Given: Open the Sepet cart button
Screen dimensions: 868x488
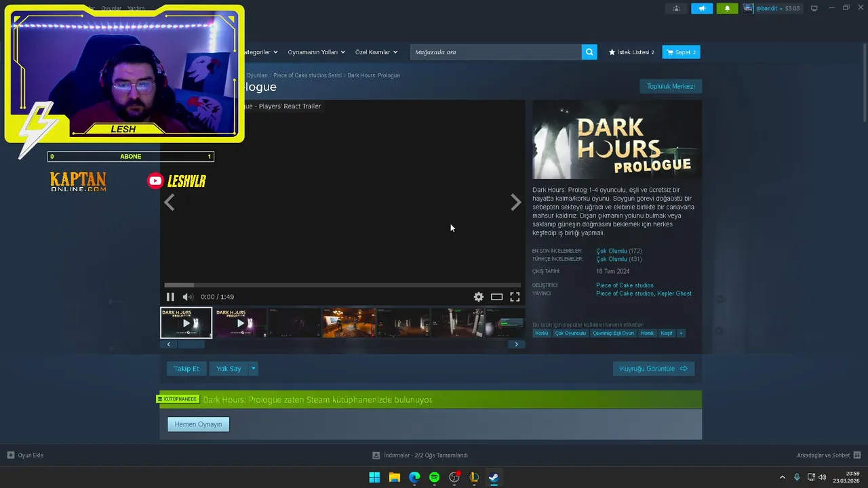Looking at the screenshot, I should coord(681,52).
